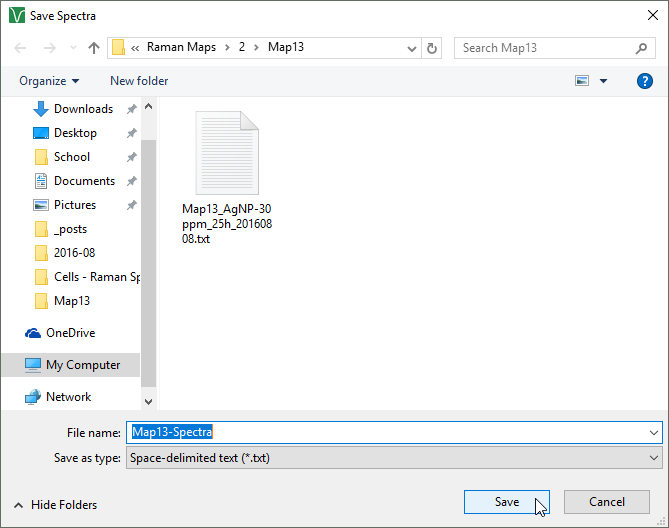The image size is (669, 528).
Task: Select My Computer in navigation pane
Action: coord(82,365)
